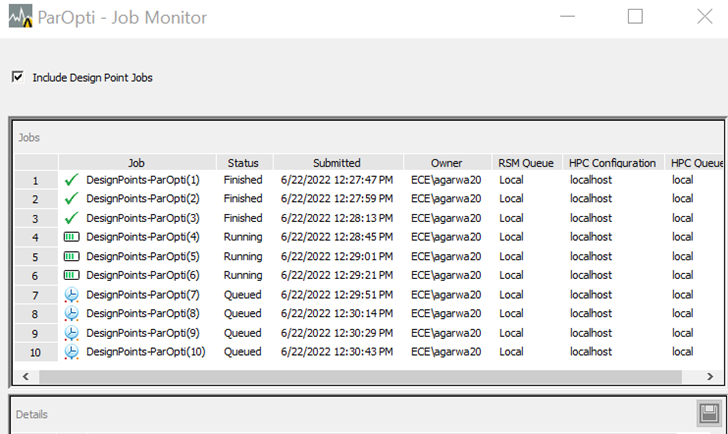Click localhost HPC configuration cell in row 9

[591, 333]
